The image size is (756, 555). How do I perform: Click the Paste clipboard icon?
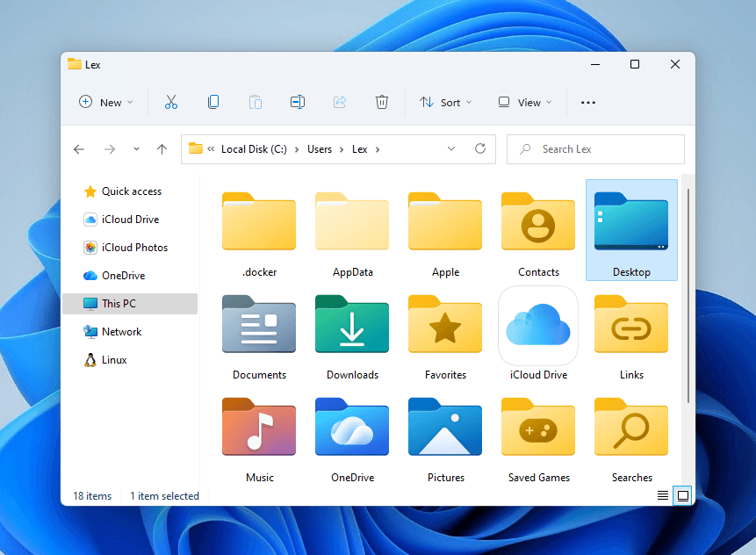256,102
